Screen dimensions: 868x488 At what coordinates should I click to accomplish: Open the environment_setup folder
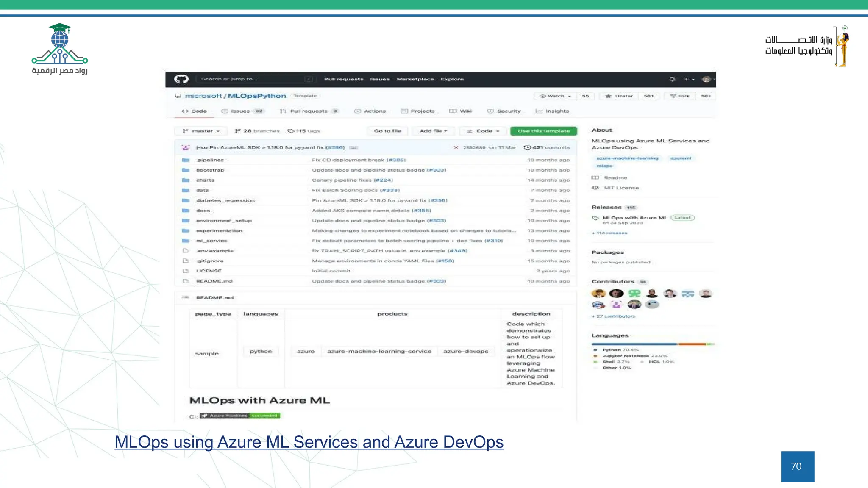[x=224, y=221]
